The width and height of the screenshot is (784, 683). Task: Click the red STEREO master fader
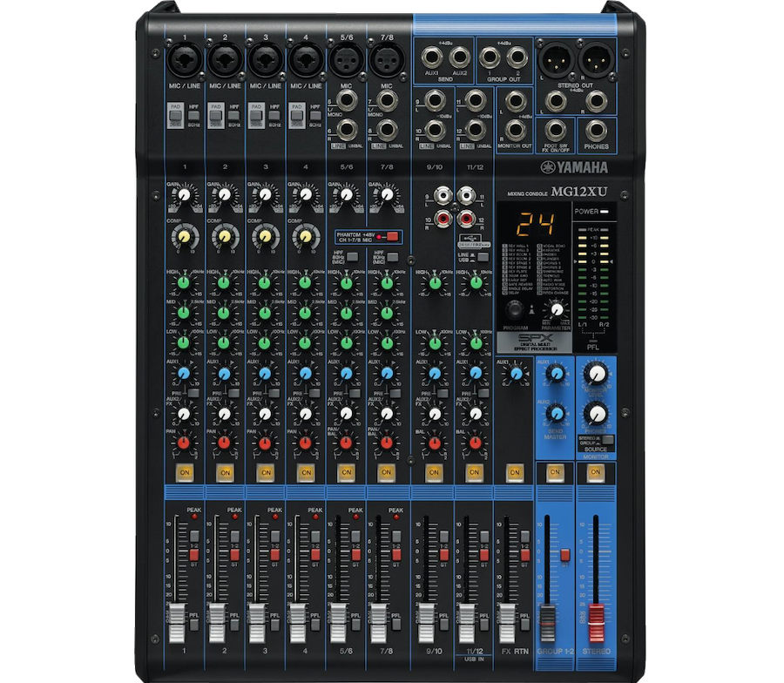click(x=596, y=623)
